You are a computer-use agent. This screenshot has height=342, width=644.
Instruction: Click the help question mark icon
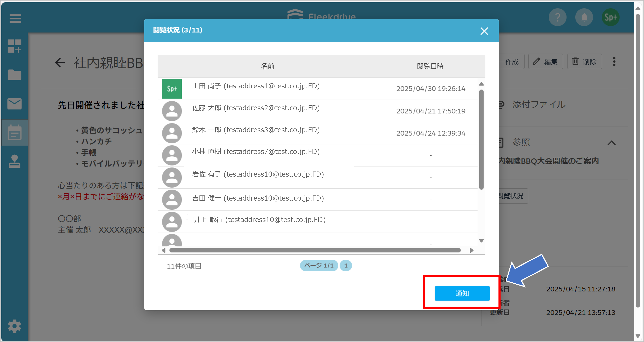[x=558, y=17]
